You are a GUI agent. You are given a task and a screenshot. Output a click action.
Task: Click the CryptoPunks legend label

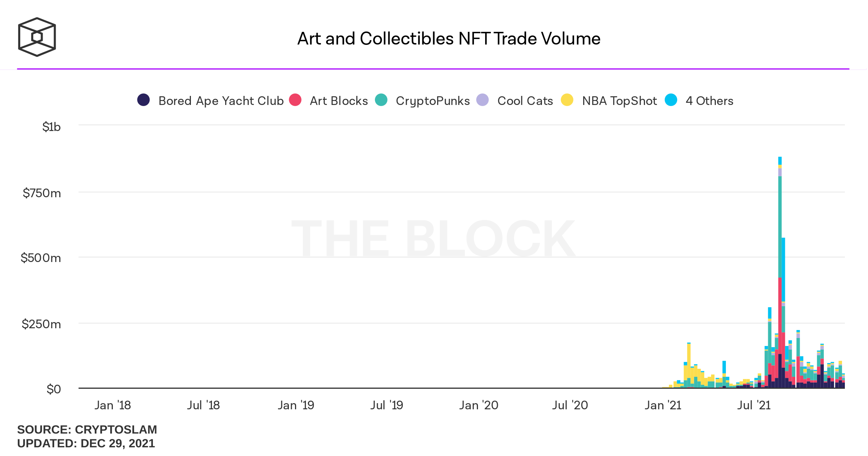coord(433,101)
